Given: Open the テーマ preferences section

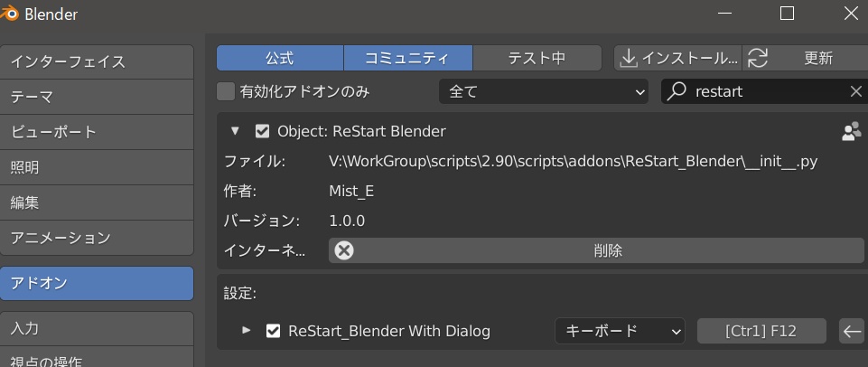Looking at the screenshot, I should click(x=97, y=97).
